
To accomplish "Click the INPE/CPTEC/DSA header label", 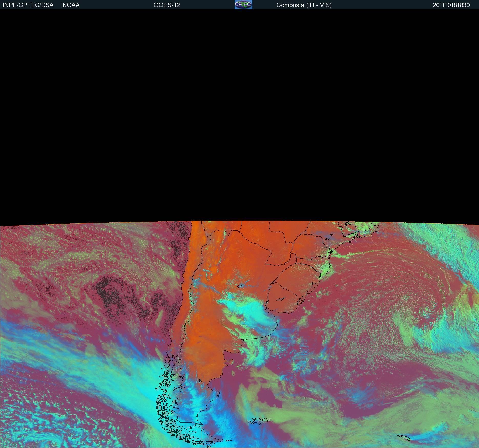I will (28, 5).
